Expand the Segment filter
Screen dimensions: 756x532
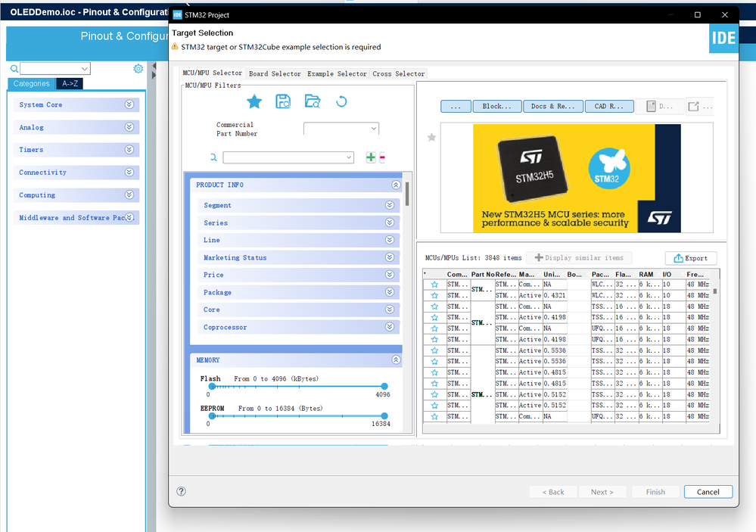(390, 205)
